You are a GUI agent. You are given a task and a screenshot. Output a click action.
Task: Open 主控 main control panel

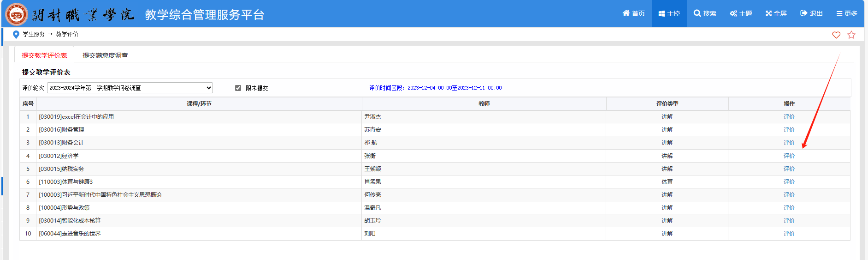tap(669, 13)
